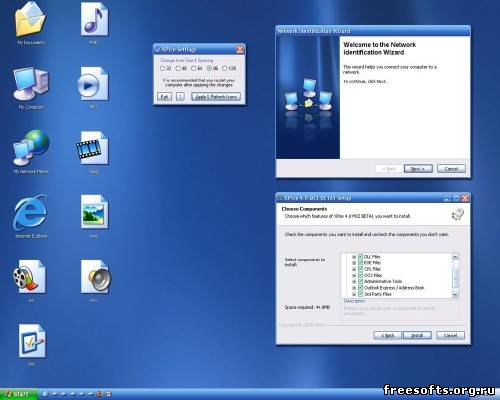Viewport: 500px width, 400px height.
Task: Expand the Administrative Tools tree node
Action: coord(354,281)
